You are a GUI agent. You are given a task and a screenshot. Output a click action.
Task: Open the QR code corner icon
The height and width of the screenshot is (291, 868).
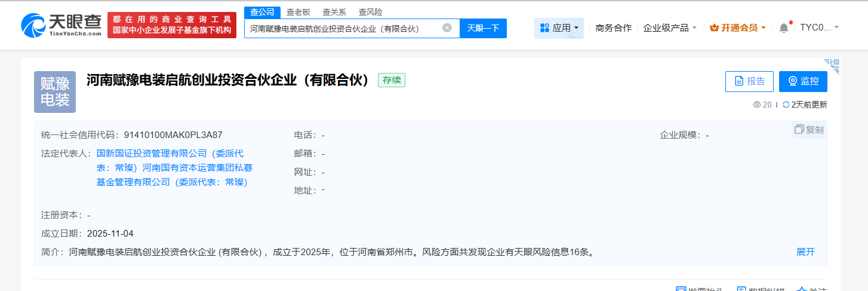[x=832, y=65]
